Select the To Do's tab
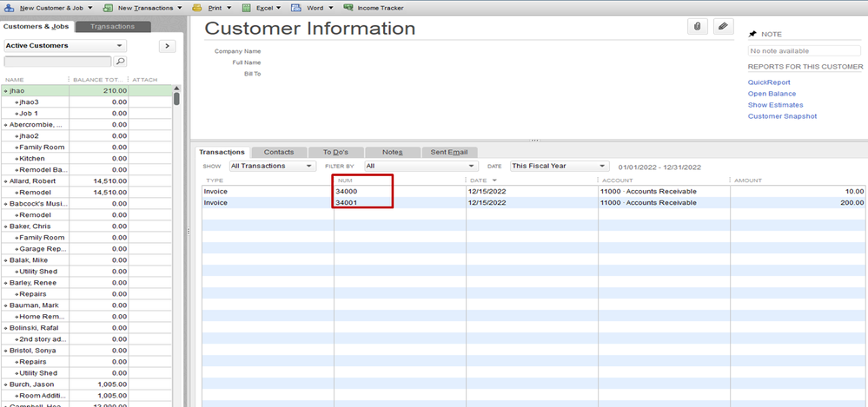Viewport: 868px width, 407px height. 336,152
